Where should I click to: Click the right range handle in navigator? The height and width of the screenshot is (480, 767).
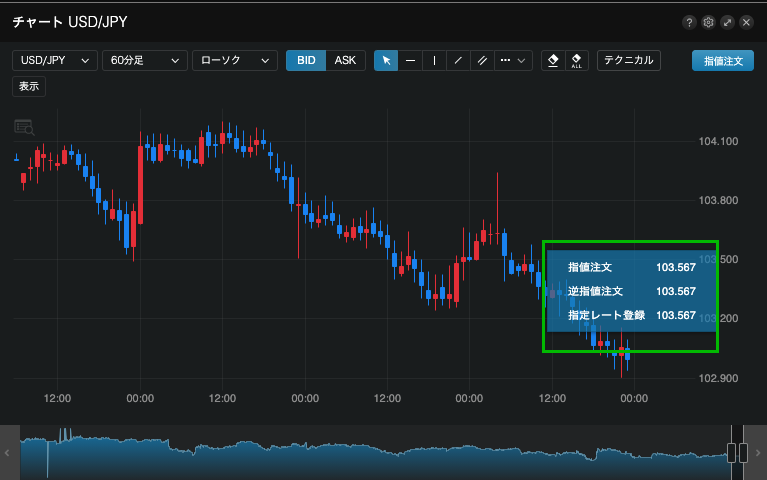click(743, 453)
